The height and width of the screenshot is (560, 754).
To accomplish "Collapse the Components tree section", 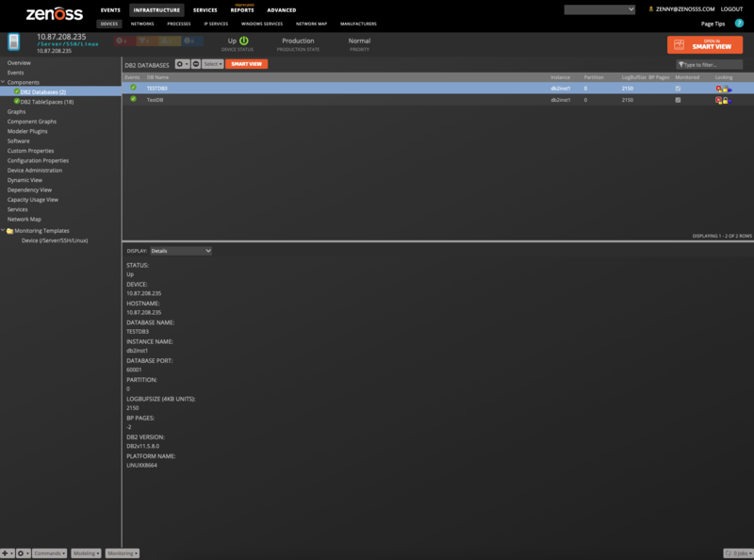I will [x=3, y=82].
